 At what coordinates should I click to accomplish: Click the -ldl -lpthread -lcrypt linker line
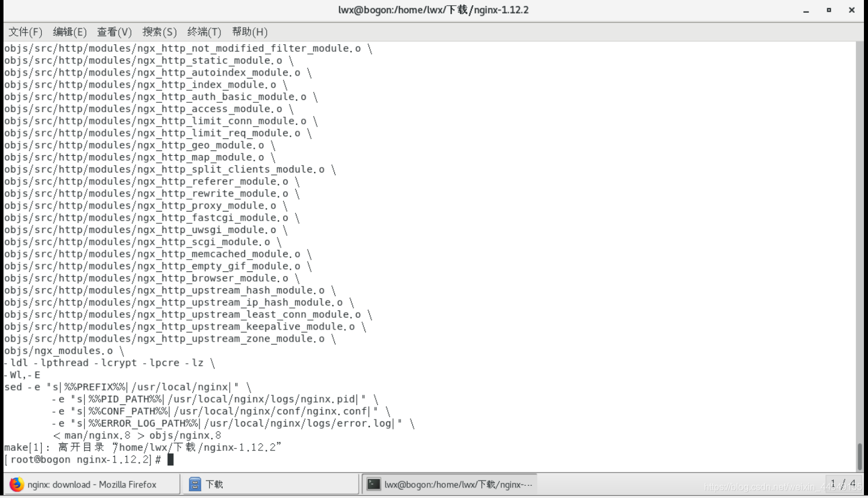110,363
